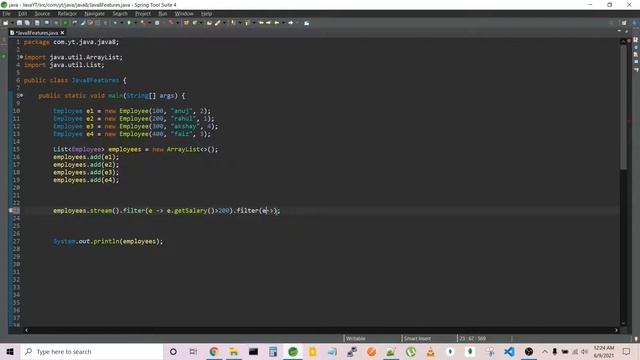Open Visual Studio Code from taskbar
Viewport: 640px width, 360px height.
tap(509, 351)
